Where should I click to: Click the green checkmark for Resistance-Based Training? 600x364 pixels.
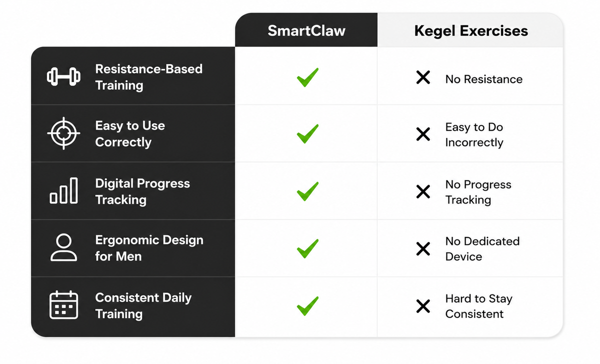point(307,77)
